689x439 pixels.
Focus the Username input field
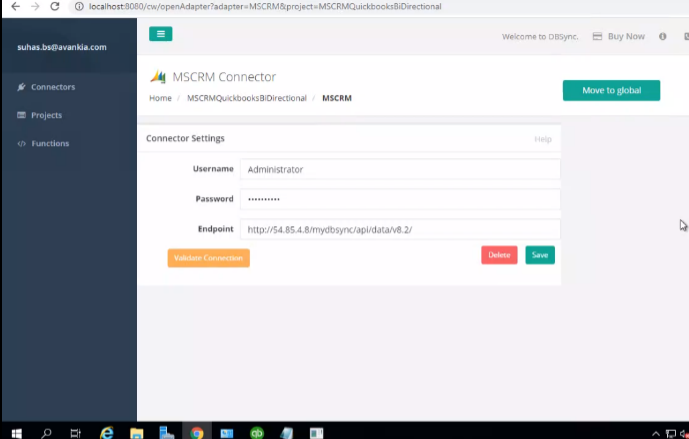[400, 169]
